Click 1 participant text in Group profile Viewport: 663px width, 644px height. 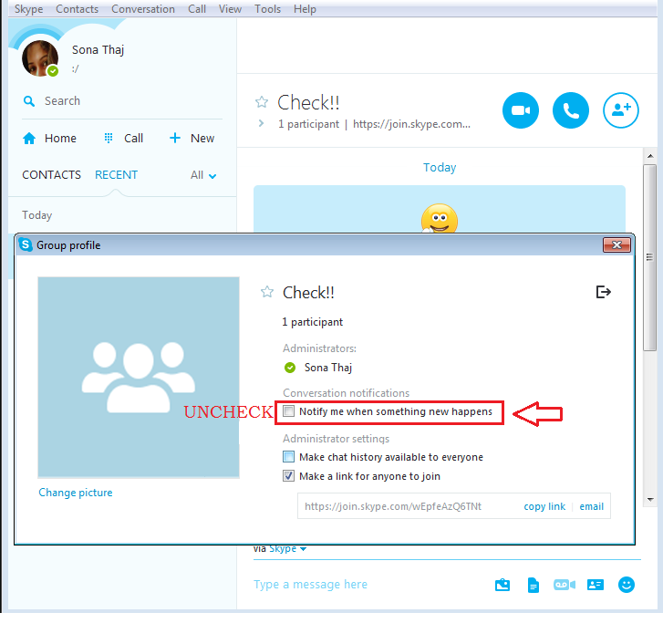[312, 322]
